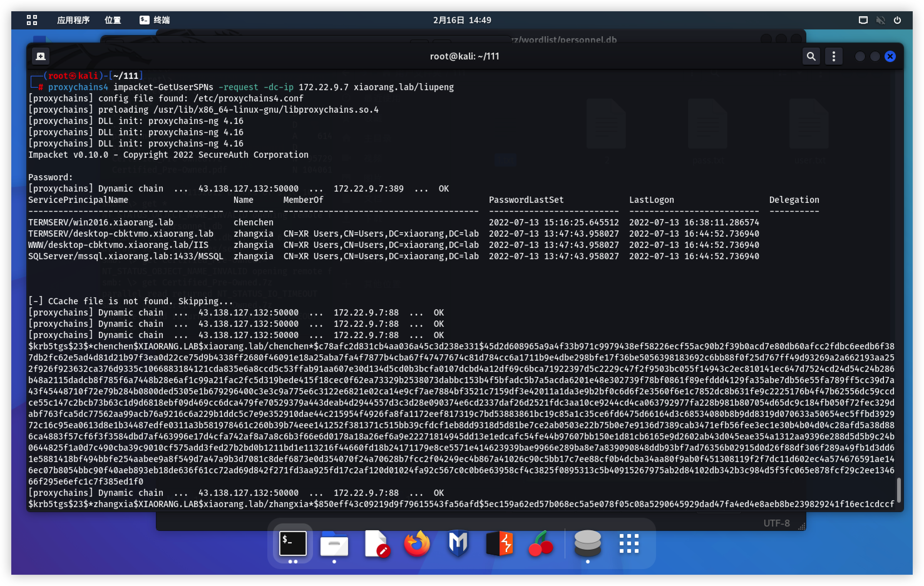Click the muted volume tray icon
This screenshot has width=924, height=586.
click(x=880, y=20)
